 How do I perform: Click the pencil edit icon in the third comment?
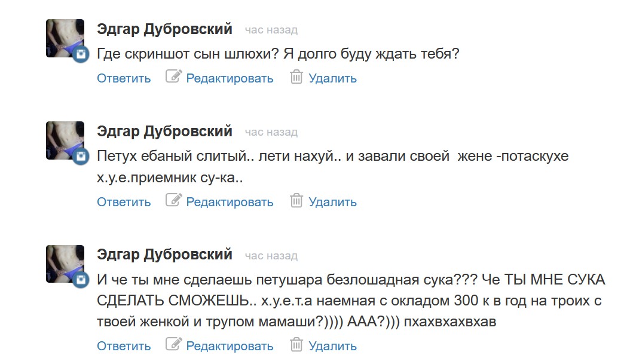[173, 345]
